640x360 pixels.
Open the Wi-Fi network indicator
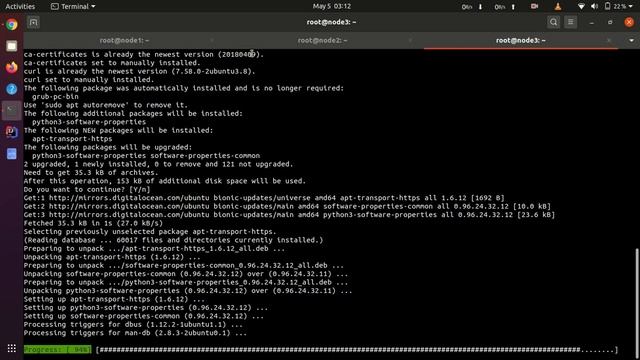(x=581, y=6)
